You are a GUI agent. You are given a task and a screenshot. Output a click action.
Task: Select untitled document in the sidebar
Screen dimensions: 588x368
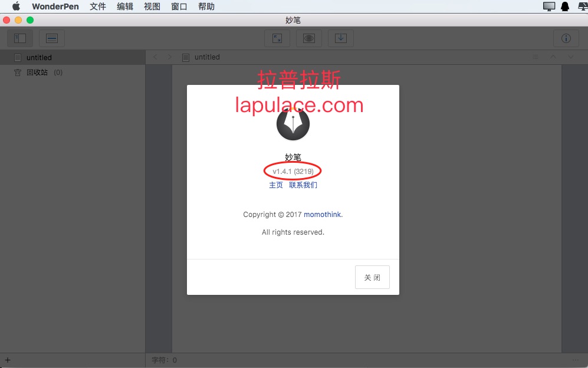[73, 57]
